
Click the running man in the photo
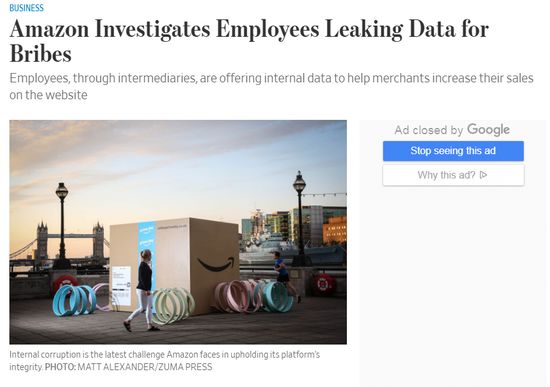pyautogui.click(x=285, y=274)
